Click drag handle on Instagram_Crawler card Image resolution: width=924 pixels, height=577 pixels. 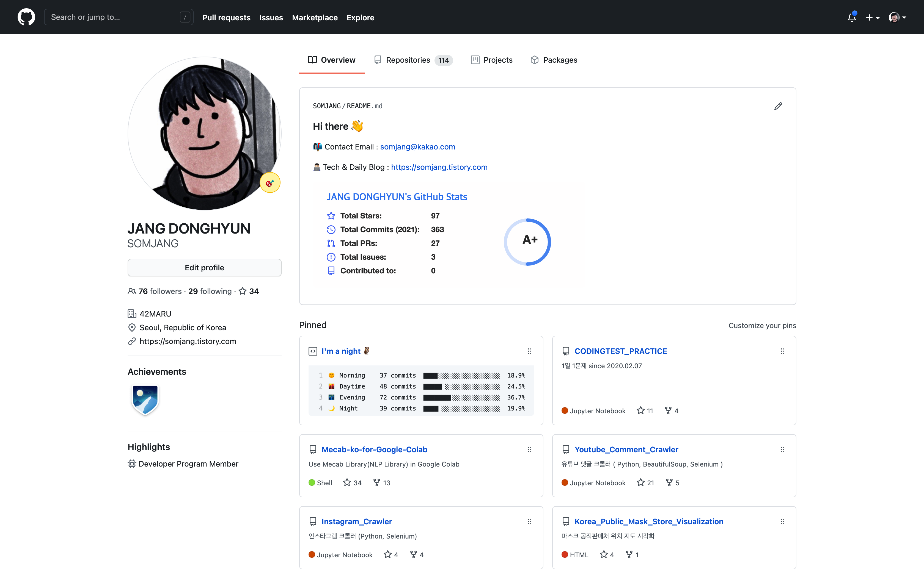click(529, 521)
